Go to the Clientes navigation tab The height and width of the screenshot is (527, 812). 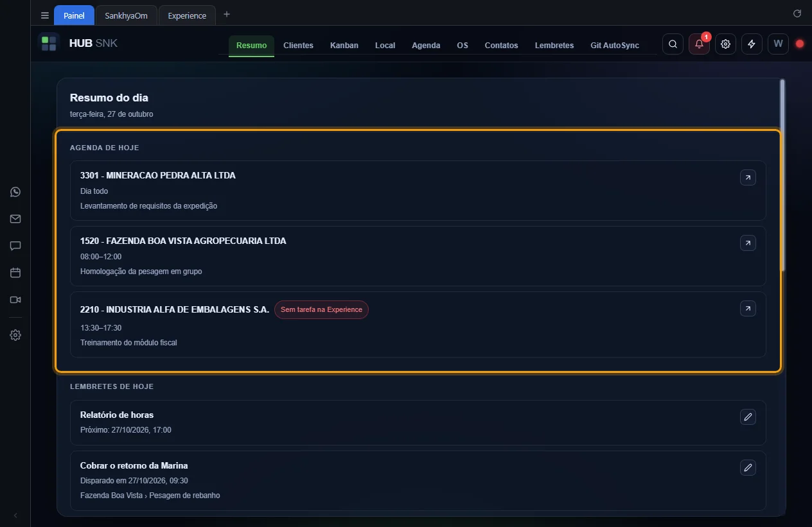click(298, 46)
